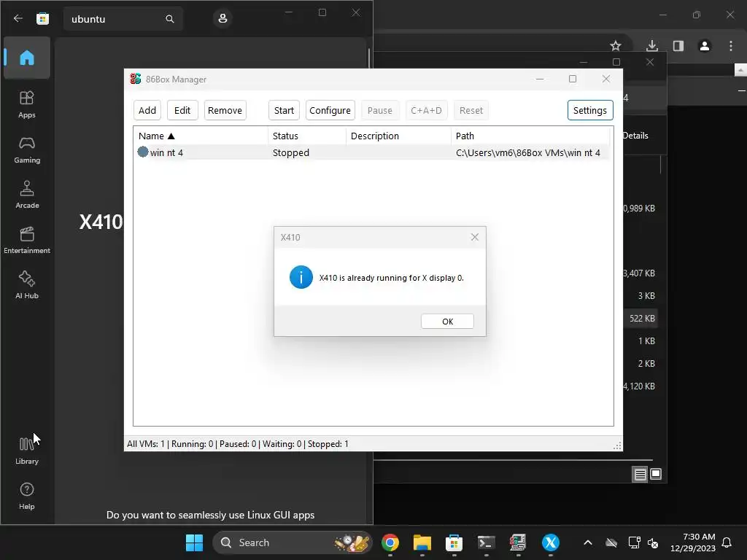Click the 86Box Manager title icon
The height and width of the screenshot is (560, 747).
point(135,79)
